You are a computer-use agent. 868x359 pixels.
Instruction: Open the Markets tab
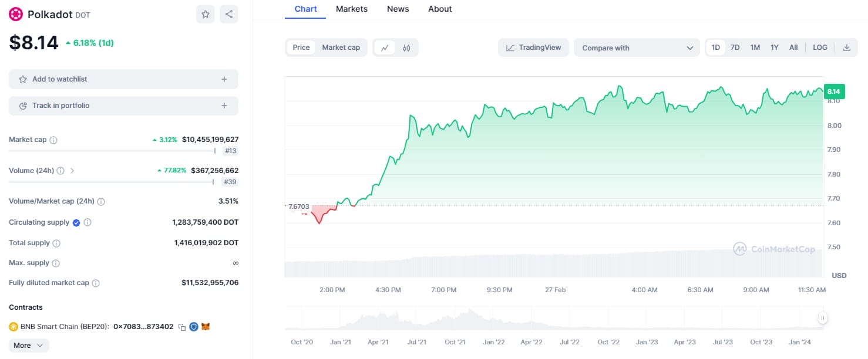point(351,9)
